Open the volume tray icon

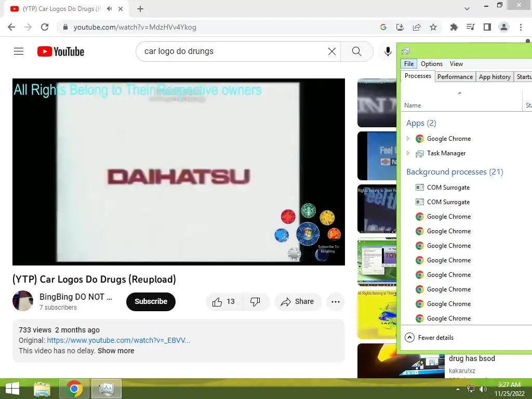tap(483, 389)
